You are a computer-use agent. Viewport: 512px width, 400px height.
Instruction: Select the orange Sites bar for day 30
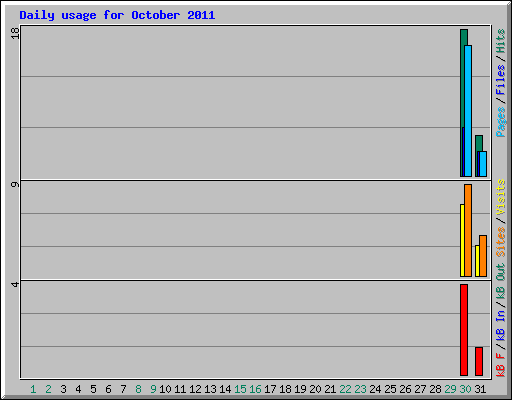(468, 230)
